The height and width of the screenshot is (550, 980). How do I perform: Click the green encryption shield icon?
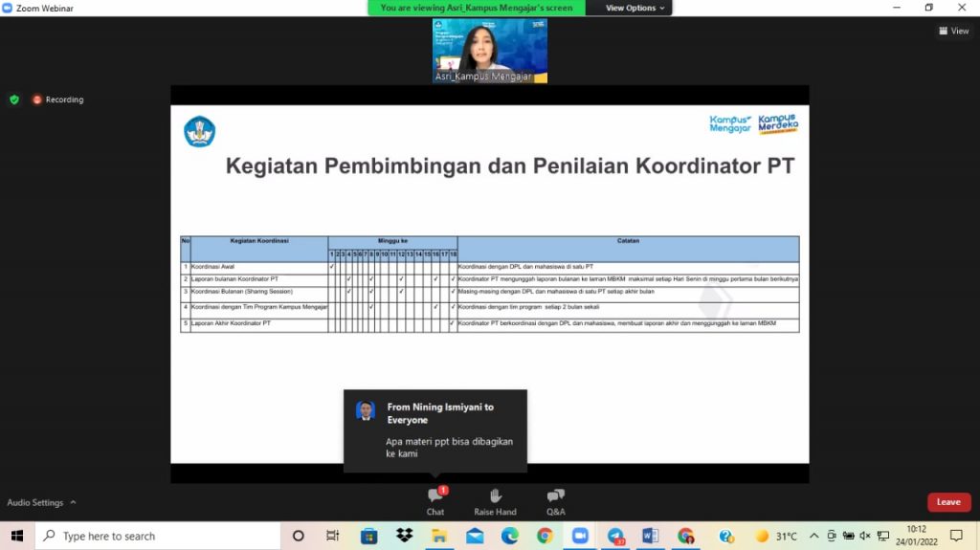(14, 99)
